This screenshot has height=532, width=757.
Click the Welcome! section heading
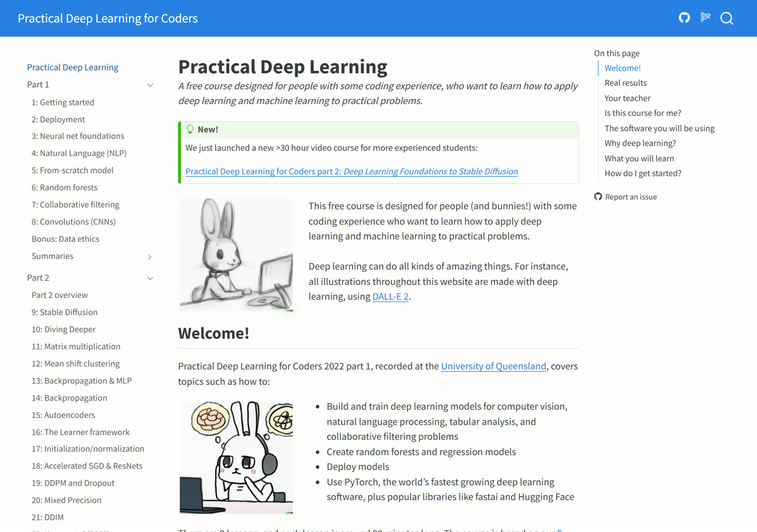(x=213, y=333)
